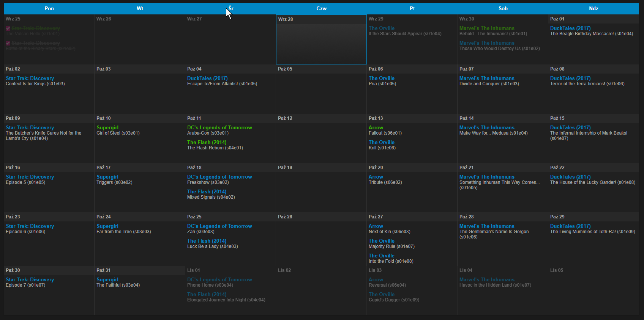
Task: Uncheck Battle at the Binary Stars checkbox
Action: [8, 43]
